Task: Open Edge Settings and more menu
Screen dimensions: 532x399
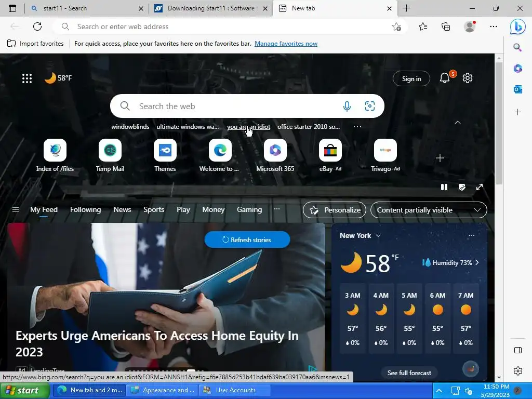Action: [494, 26]
